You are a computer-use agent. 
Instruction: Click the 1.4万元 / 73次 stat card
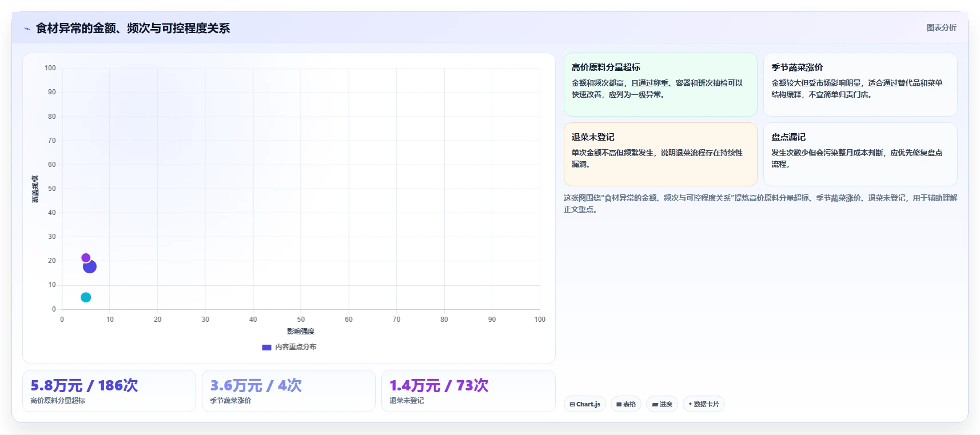(468, 391)
